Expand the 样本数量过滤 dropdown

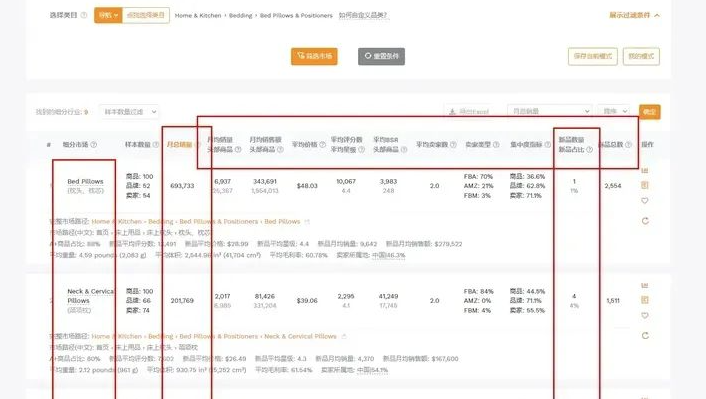129,112
